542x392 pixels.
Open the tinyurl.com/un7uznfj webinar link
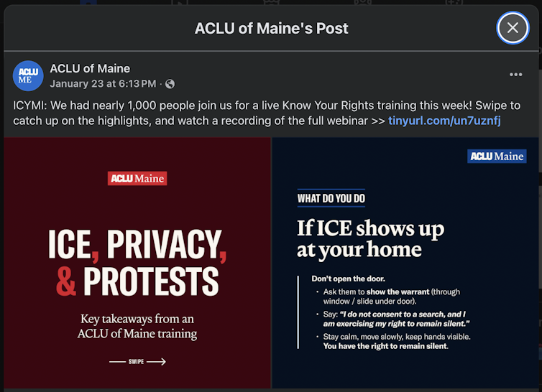(444, 121)
